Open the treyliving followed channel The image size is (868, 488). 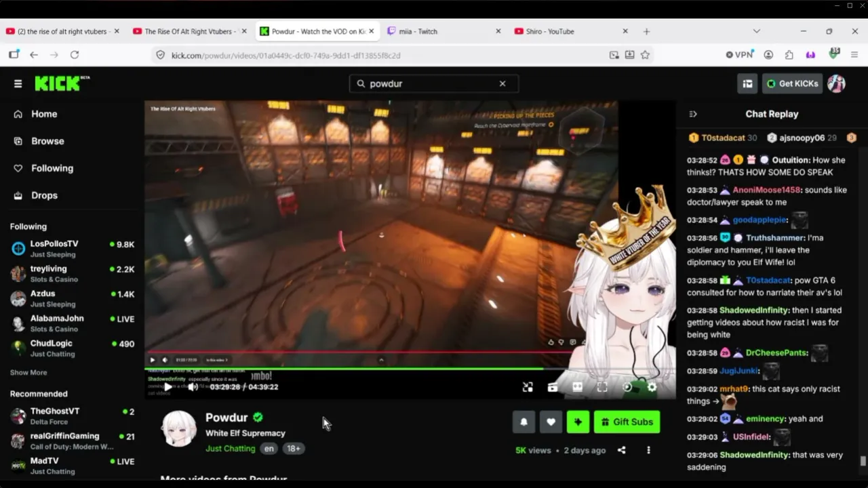pos(72,274)
